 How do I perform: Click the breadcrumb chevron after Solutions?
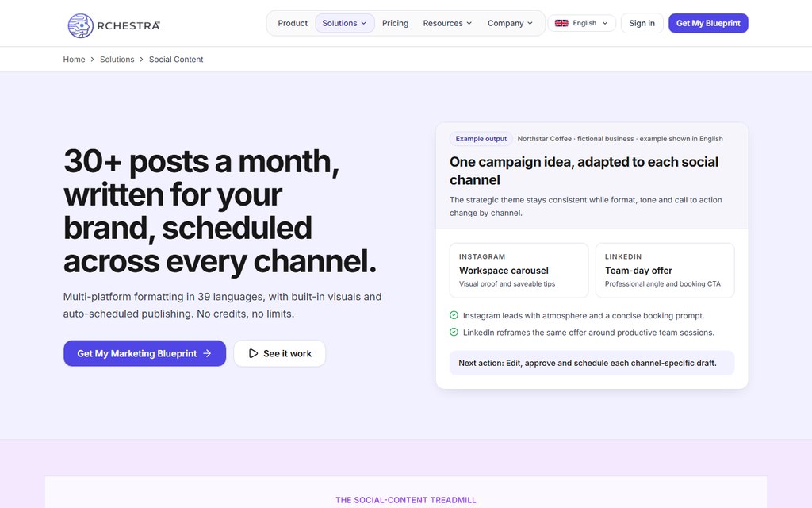[141, 60]
